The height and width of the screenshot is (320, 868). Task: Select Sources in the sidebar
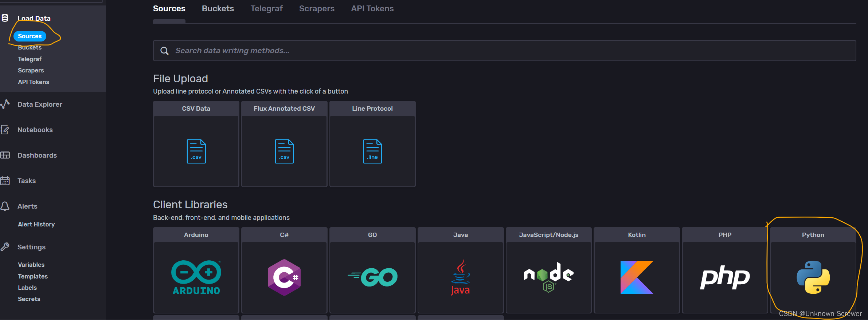pyautogui.click(x=30, y=36)
